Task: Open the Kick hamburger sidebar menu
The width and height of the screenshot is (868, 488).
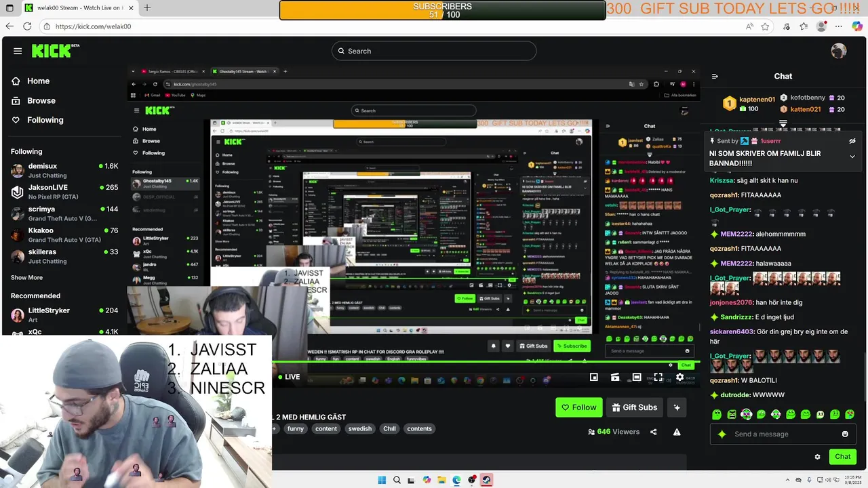Action: click(18, 51)
